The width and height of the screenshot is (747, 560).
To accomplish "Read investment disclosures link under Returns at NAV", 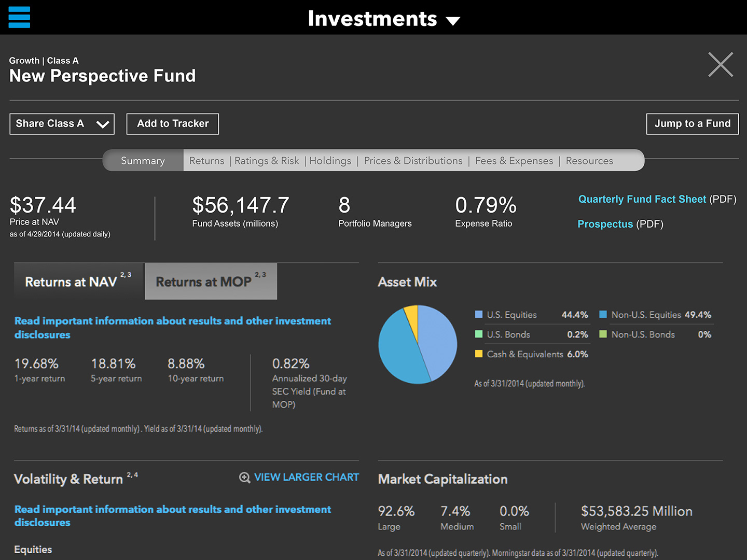I will pyautogui.click(x=172, y=328).
